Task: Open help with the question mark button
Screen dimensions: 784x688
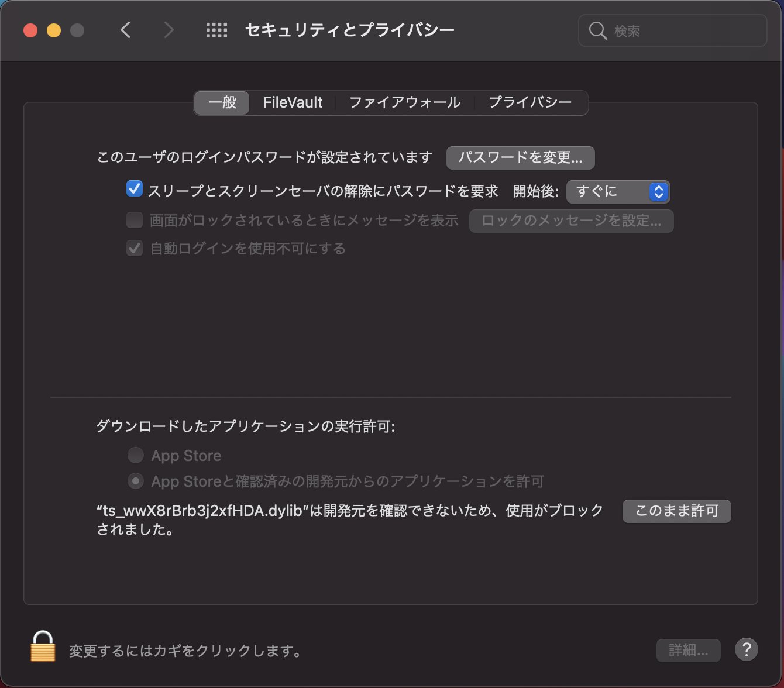Action: [x=746, y=649]
